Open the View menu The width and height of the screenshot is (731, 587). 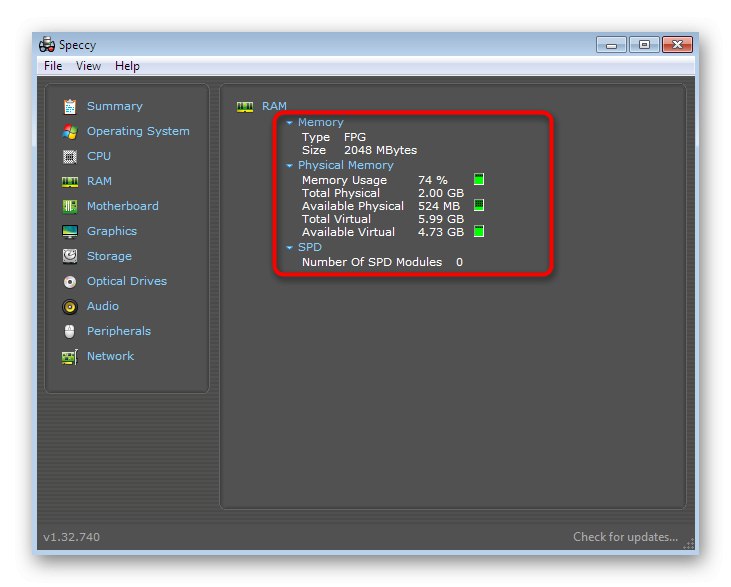click(x=88, y=66)
